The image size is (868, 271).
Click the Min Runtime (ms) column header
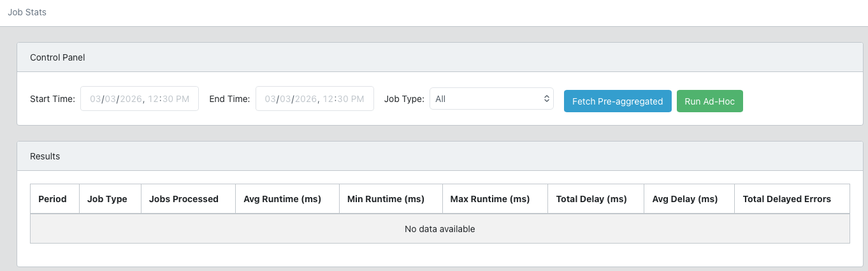(386, 199)
